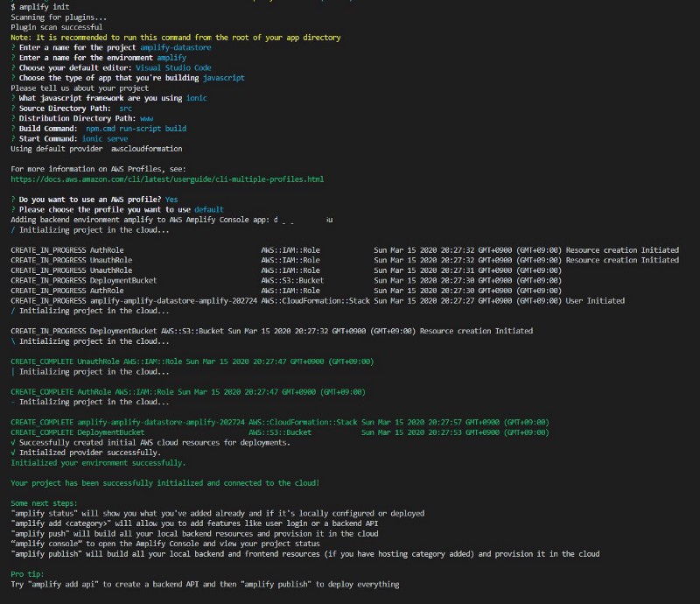700x604 pixels.
Task: Click the "amplify init" command line
Action: [39, 6]
